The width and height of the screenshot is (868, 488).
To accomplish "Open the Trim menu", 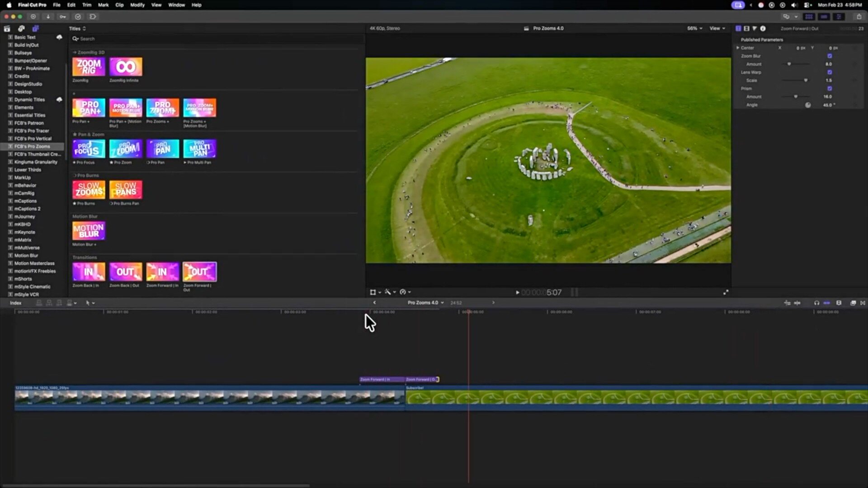I will click(x=87, y=5).
